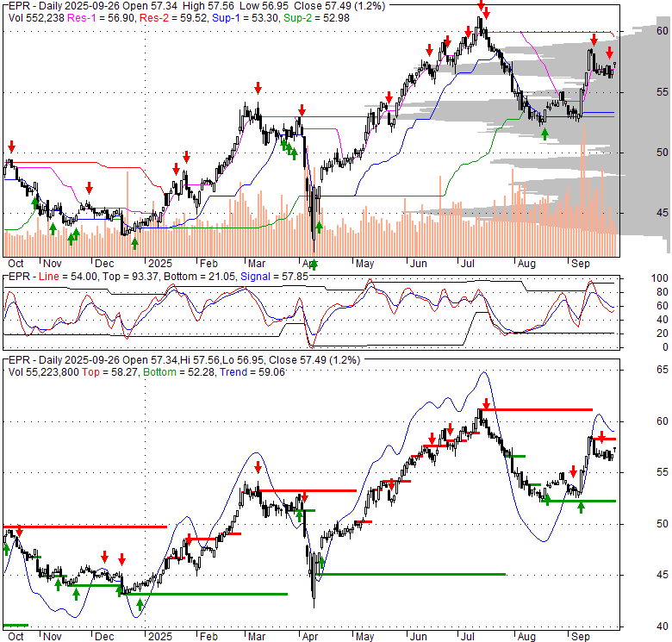Click Feb on bottom chart time axis
Viewport: 672px width, 642px height.
point(208,637)
